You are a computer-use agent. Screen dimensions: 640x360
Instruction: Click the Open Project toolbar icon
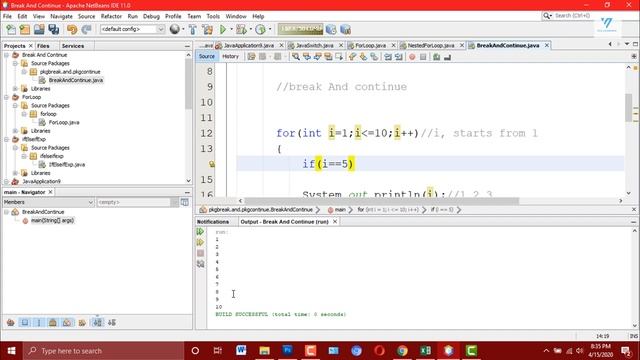point(39,29)
